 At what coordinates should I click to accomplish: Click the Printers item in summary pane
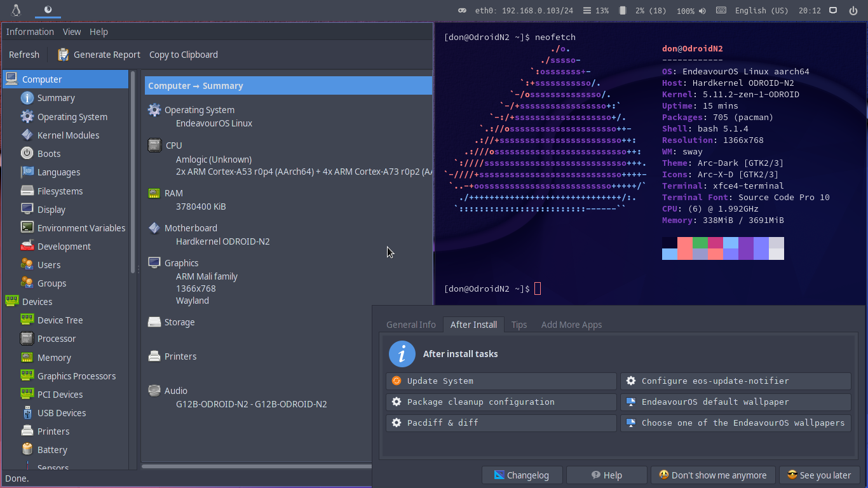point(180,356)
